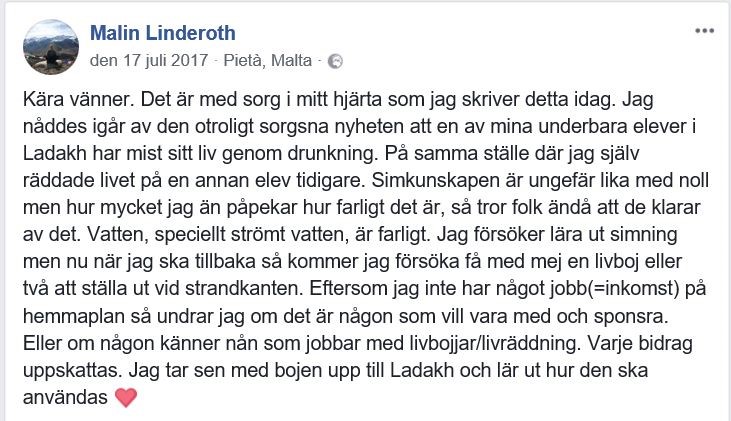
Task: Click the word användas before the heart
Action: (65, 398)
